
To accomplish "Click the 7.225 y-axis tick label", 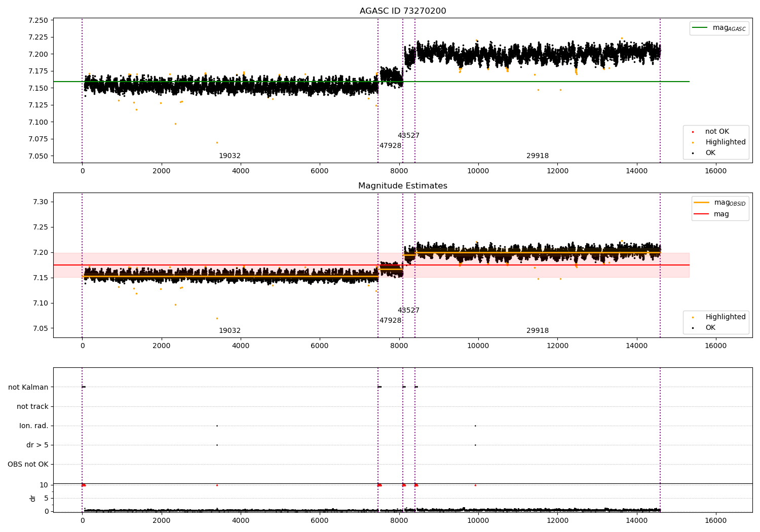I will click(x=39, y=37).
